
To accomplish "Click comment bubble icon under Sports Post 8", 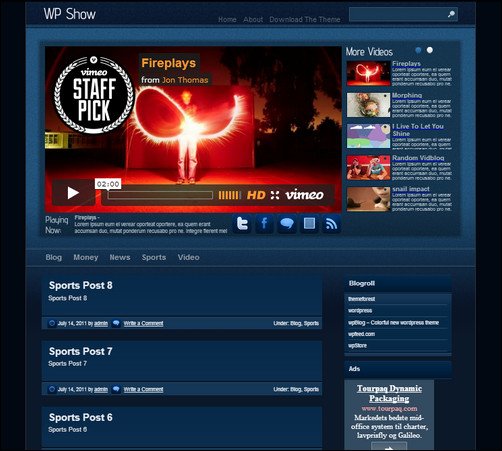I will tap(116, 323).
